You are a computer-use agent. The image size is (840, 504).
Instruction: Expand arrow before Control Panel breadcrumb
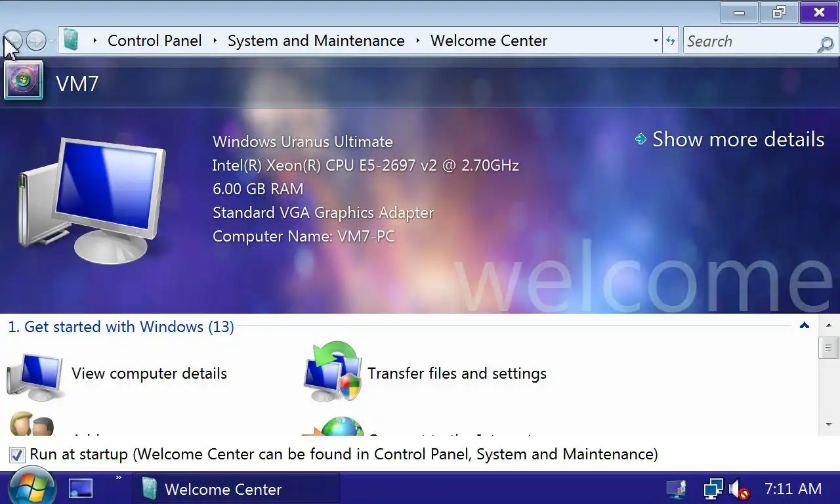coord(94,41)
